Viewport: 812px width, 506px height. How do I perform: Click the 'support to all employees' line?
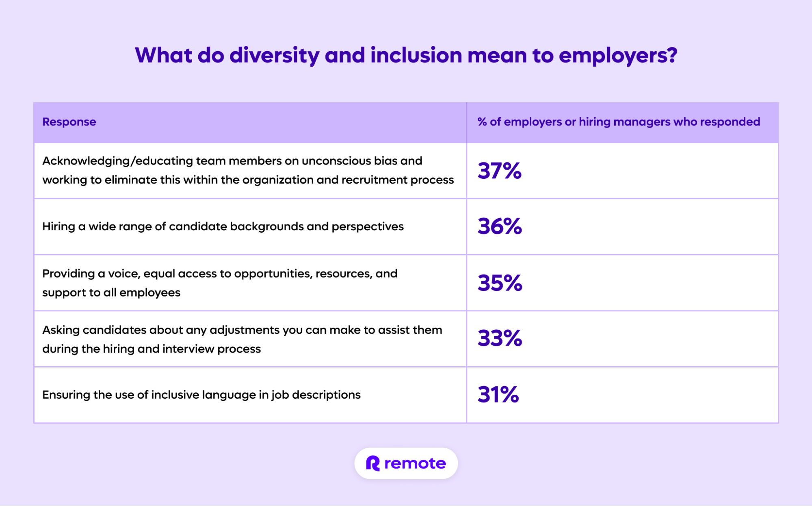(x=111, y=292)
